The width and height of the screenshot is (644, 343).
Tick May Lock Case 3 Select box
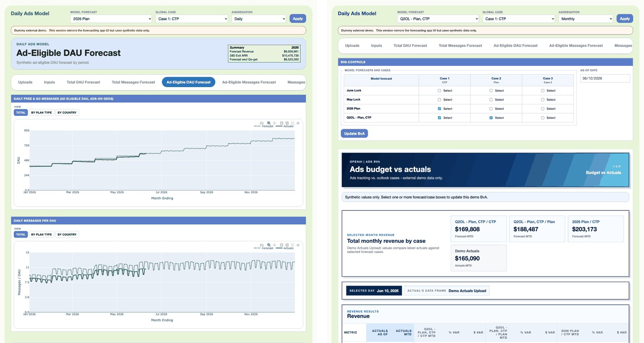pyautogui.click(x=542, y=100)
